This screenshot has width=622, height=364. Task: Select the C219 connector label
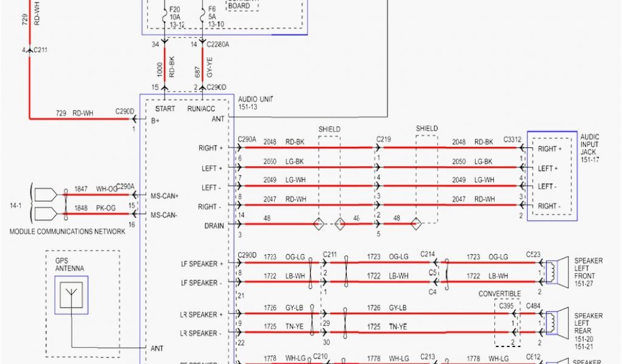tap(384, 139)
